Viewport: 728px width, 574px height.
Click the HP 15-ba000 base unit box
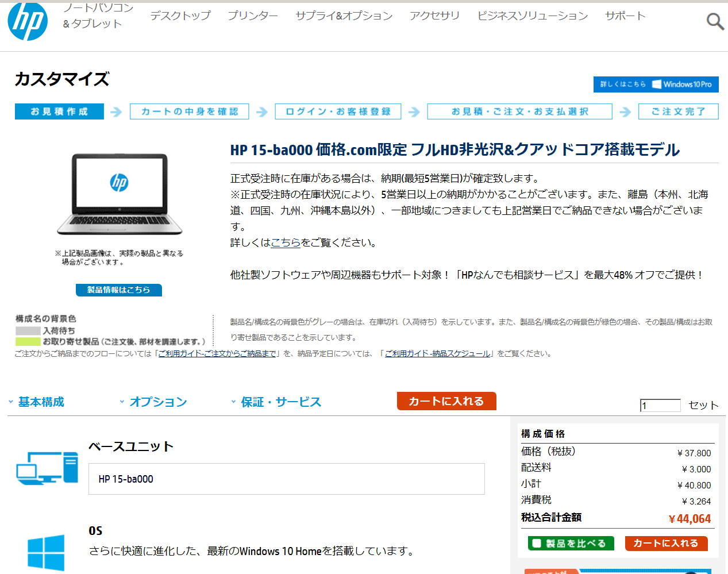(x=287, y=479)
